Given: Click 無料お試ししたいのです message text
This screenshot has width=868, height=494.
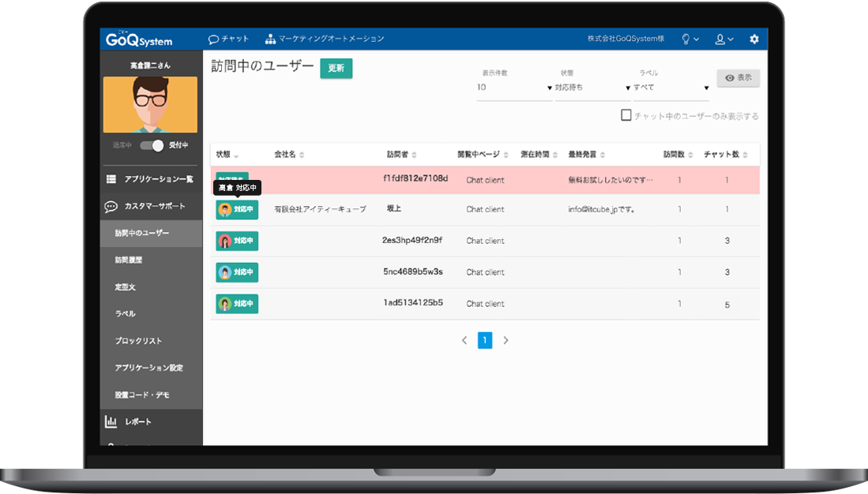Looking at the screenshot, I should pyautogui.click(x=611, y=180).
